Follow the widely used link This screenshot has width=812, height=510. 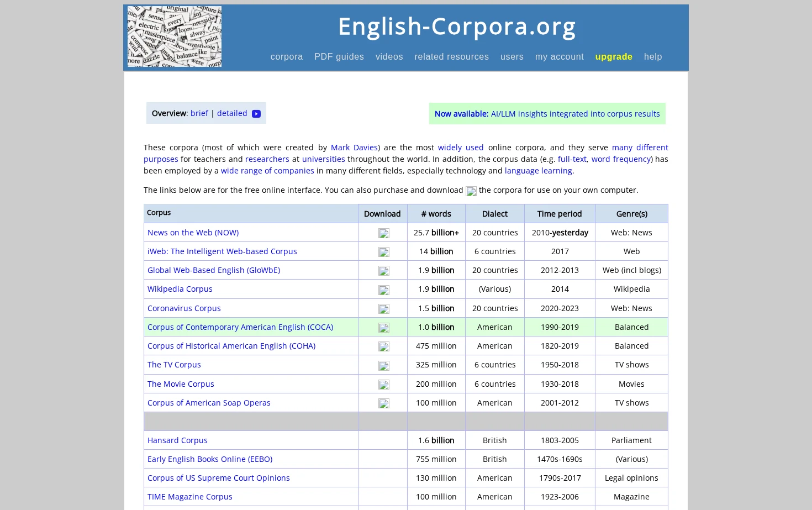coord(461,148)
